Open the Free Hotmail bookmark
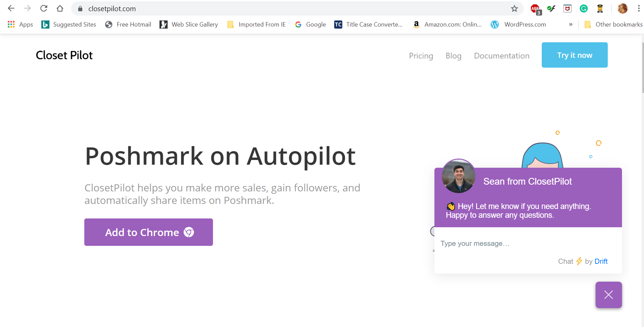The height and width of the screenshot is (327, 644). coord(128,24)
